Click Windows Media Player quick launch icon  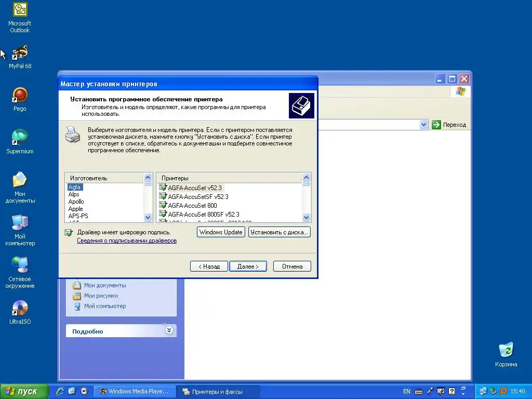84,391
